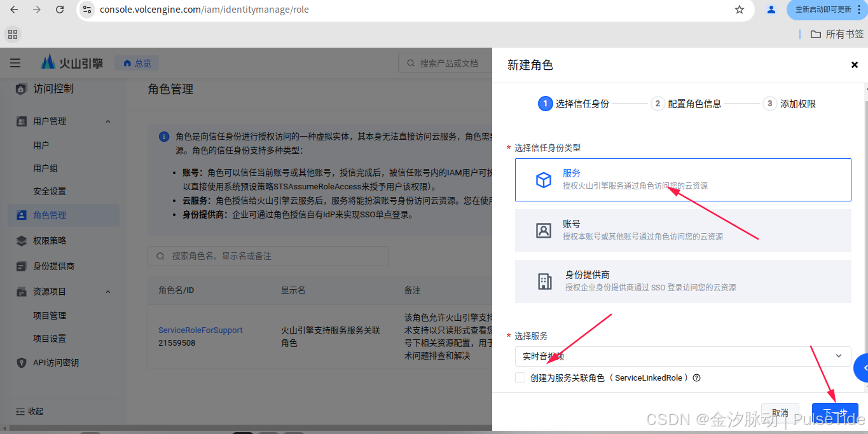This screenshot has width=868, height=434.
Task: Click the 资源项目 sidebar folder icon
Action: (x=21, y=292)
